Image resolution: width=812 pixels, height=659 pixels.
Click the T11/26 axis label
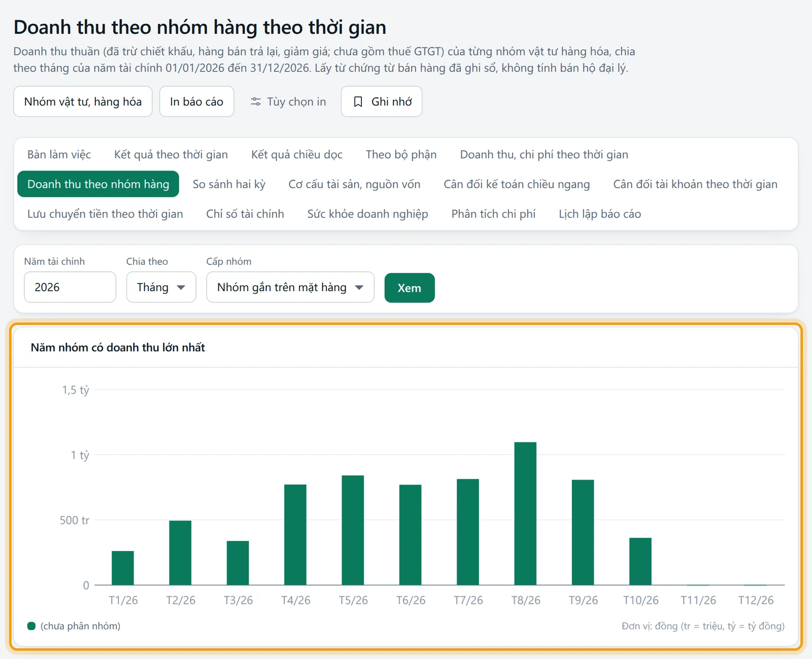click(698, 601)
